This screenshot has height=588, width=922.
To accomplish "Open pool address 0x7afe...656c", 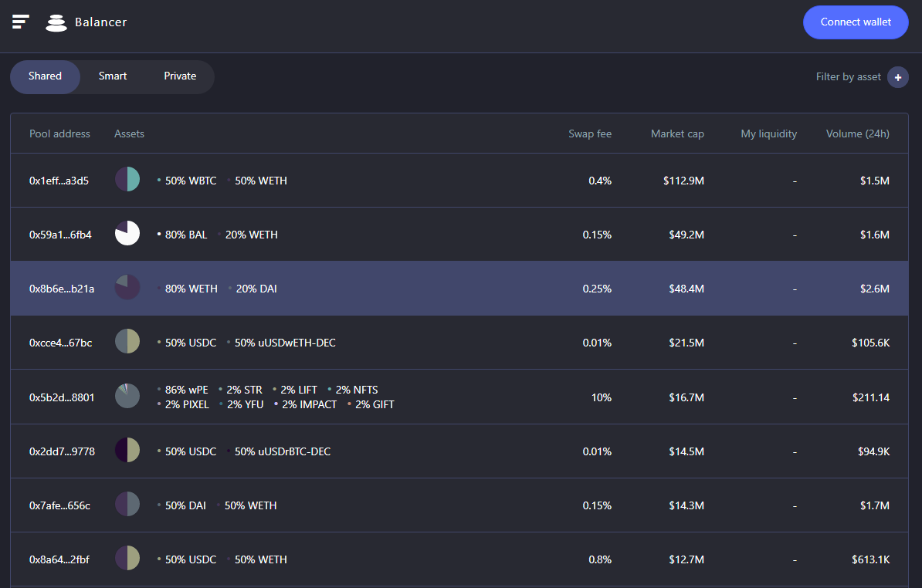I will tap(60, 505).
